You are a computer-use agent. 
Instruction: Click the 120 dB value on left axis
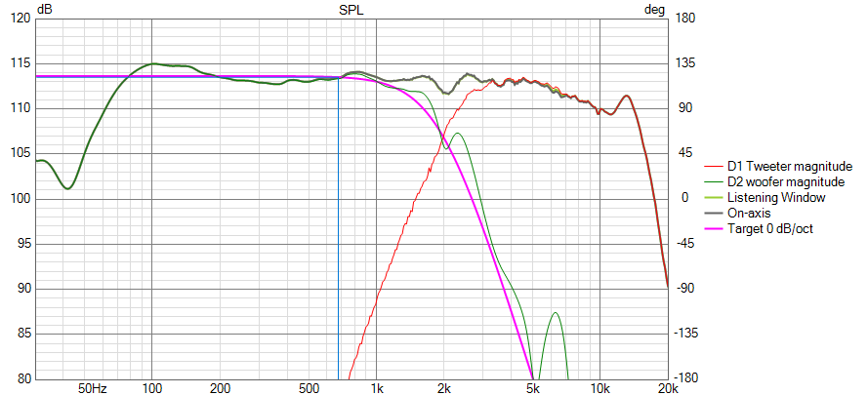click(20, 19)
